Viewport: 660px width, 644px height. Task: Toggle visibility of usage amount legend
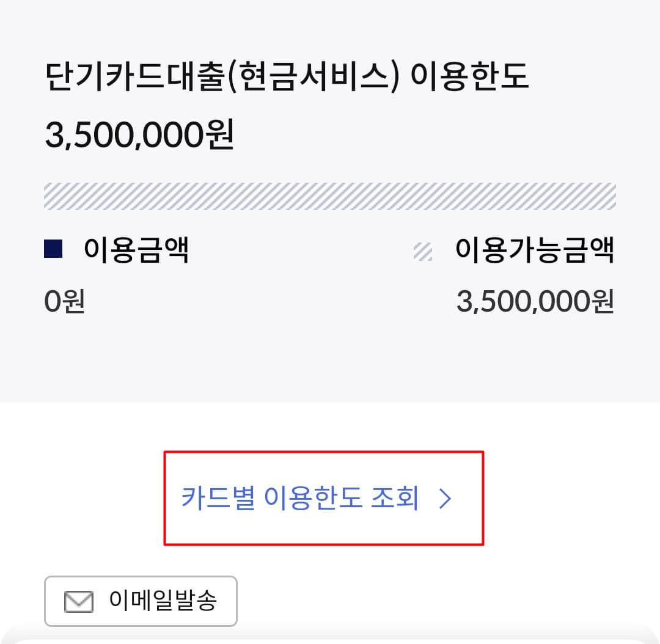(x=54, y=248)
